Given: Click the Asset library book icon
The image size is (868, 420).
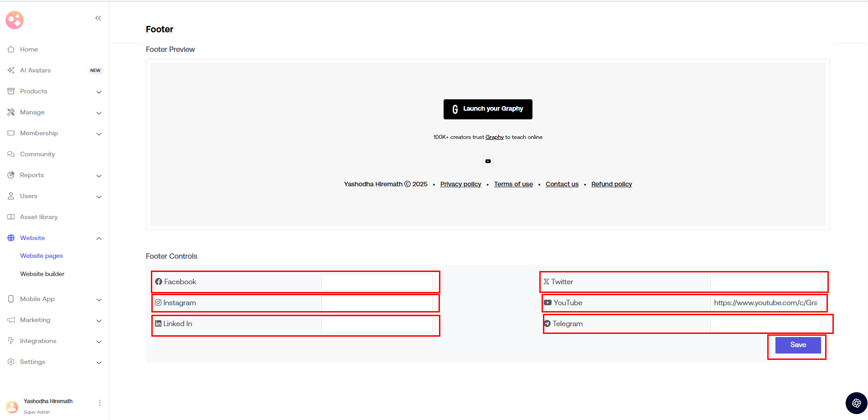Looking at the screenshot, I should click(11, 217).
